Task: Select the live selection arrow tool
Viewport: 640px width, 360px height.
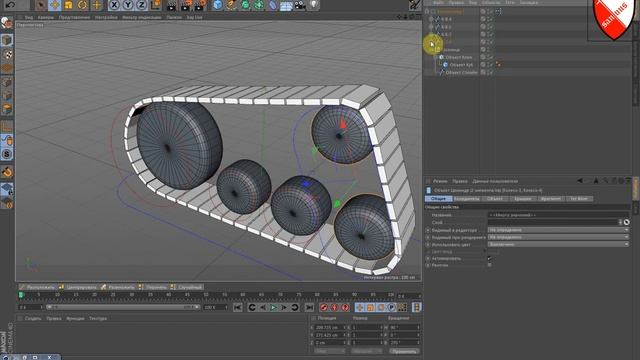Action: pyautogui.click(x=40, y=5)
